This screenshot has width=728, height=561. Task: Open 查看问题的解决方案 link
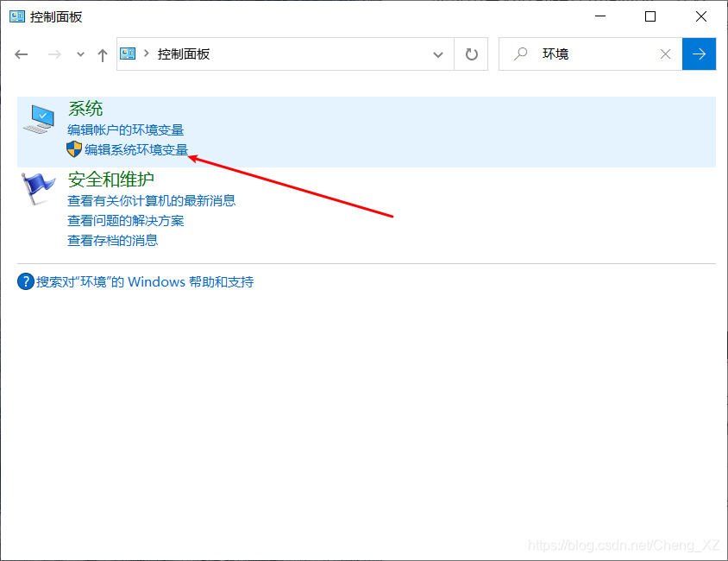(x=125, y=221)
